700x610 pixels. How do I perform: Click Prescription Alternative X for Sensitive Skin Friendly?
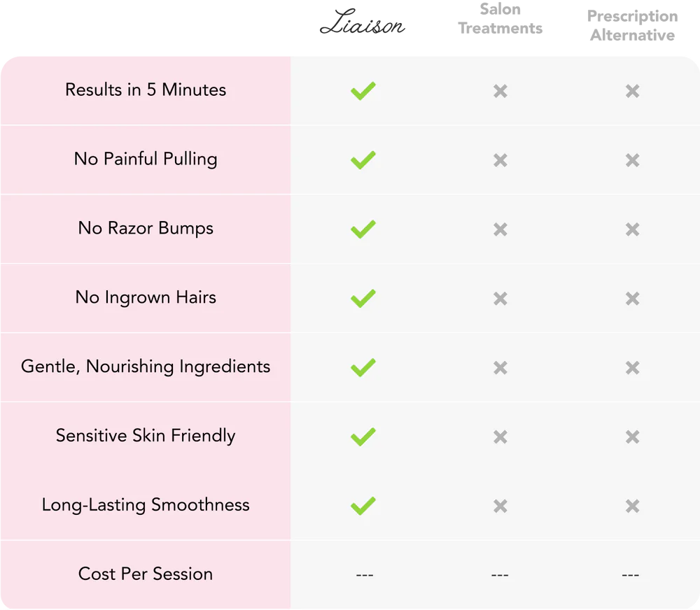(x=632, y=437)
